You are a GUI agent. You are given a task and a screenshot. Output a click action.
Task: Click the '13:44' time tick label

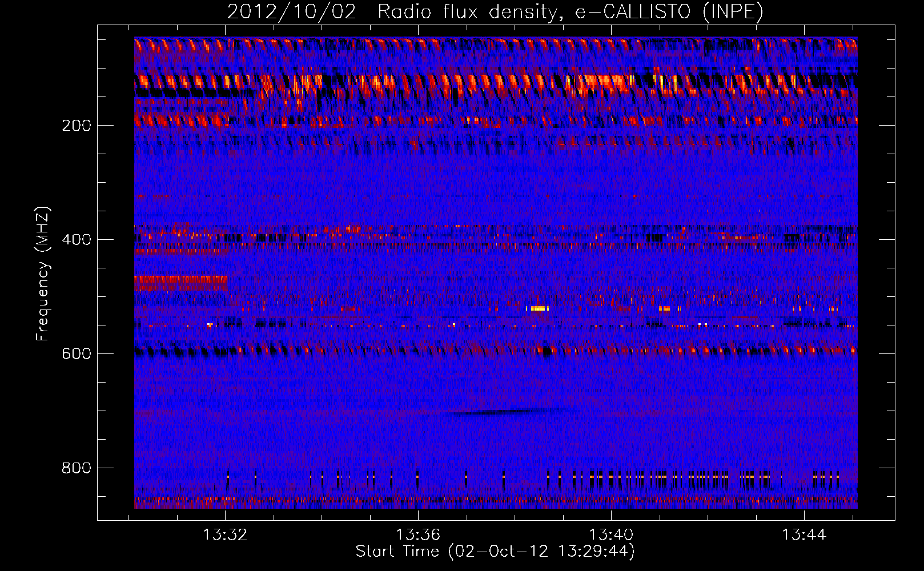point(804,535)
